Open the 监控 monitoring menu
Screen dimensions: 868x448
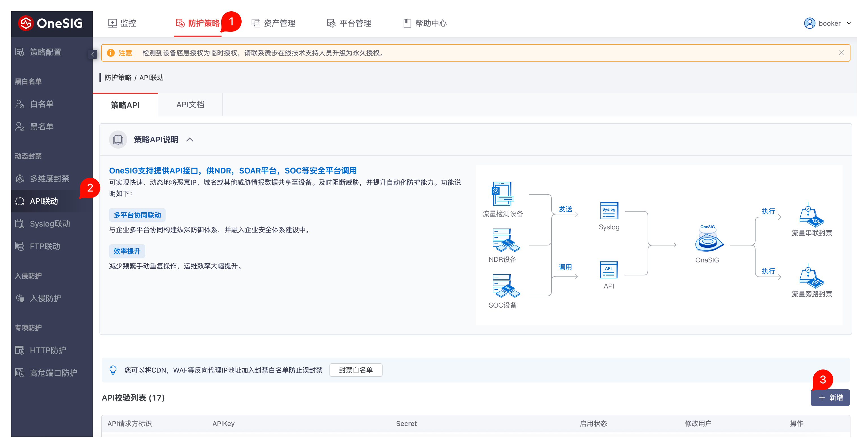pyautogui.click(x=122, y=23)
